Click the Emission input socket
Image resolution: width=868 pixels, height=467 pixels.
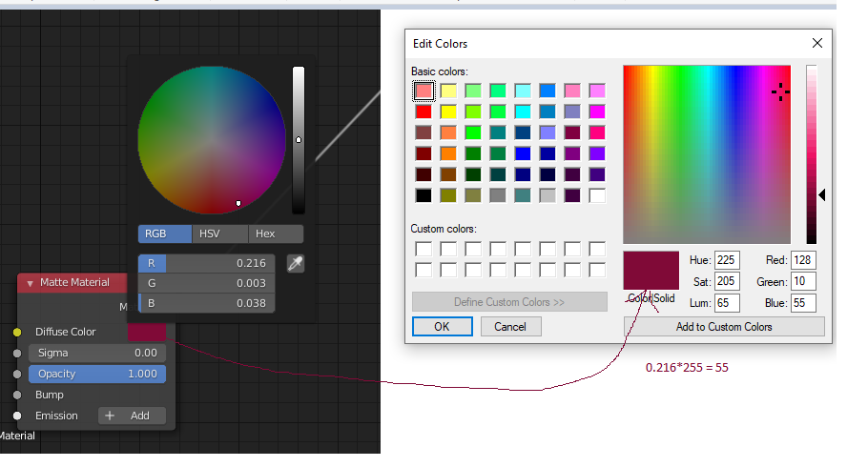pyautogui.click(x=16, y=416)
